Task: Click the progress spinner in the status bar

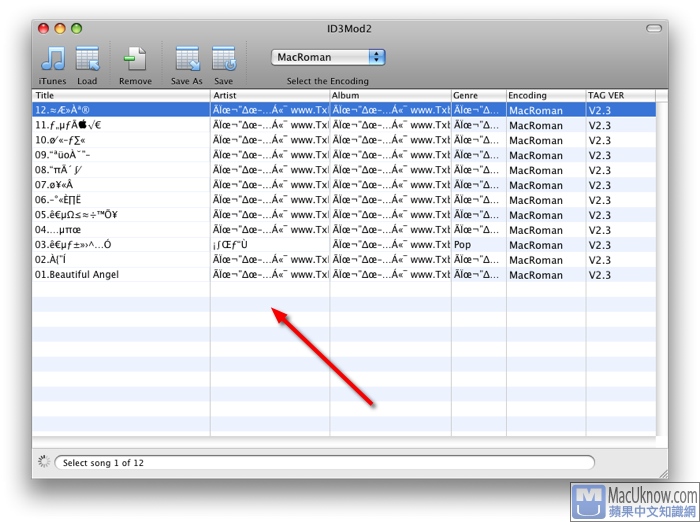Action: 44,462
